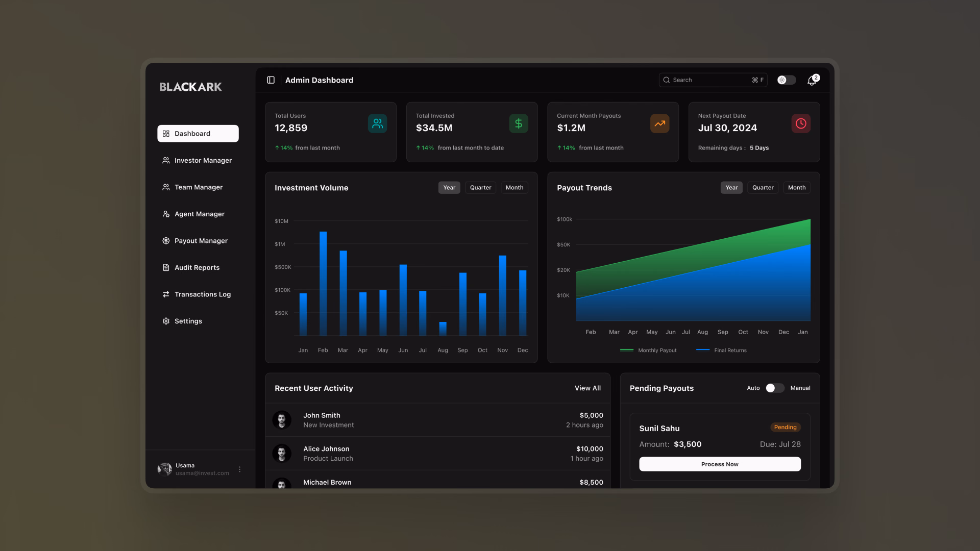The height and width of the screenshot is (551, 980).
Task: Click the Current Month Payouts trend icon
Action: 660,123
